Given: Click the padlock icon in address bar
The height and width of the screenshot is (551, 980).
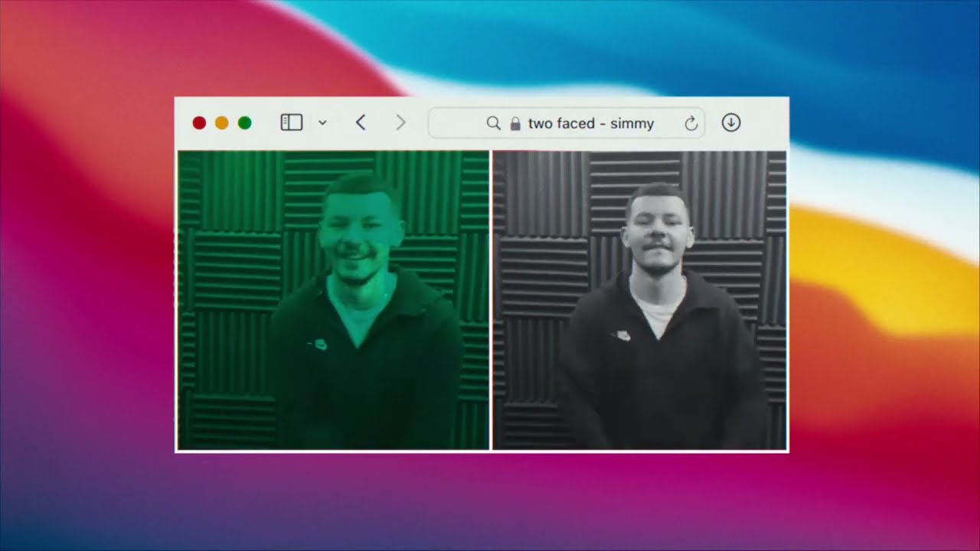Looking at the screenshot, I should click(515, 123).
